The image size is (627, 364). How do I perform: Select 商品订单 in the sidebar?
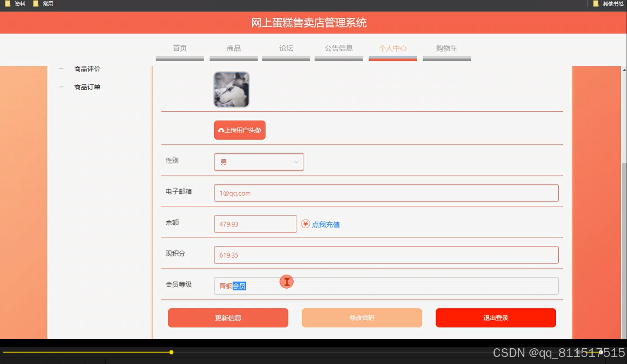[x=87, y=87]
